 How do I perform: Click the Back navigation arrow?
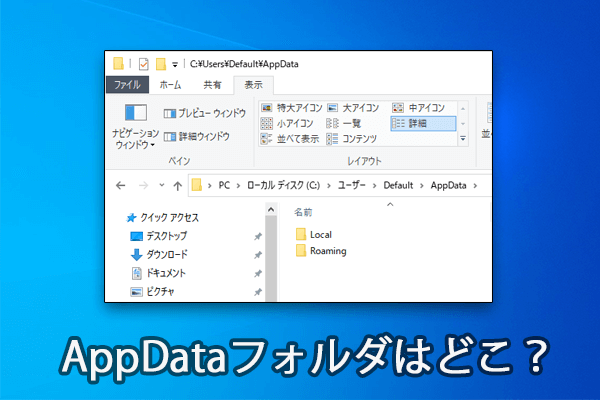tap(121, 185)
